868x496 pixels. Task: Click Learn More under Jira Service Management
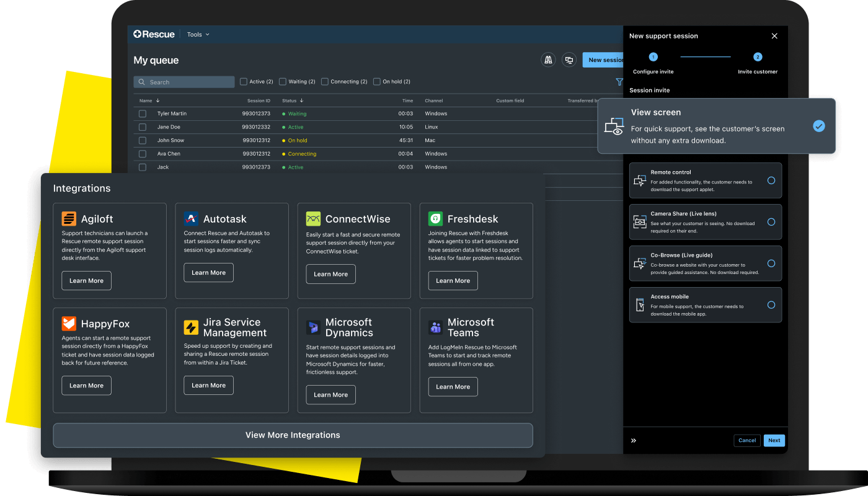[x=208, y=386]
